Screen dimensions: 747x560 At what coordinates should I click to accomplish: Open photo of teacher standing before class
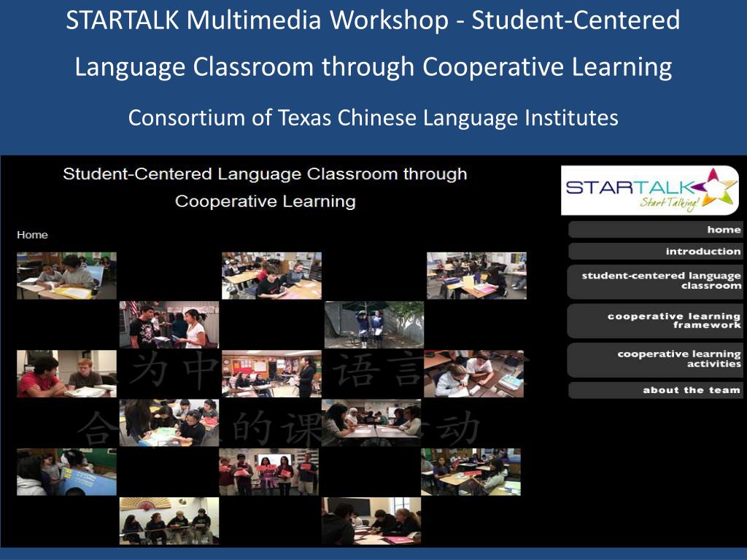click(x=271, y=374)
